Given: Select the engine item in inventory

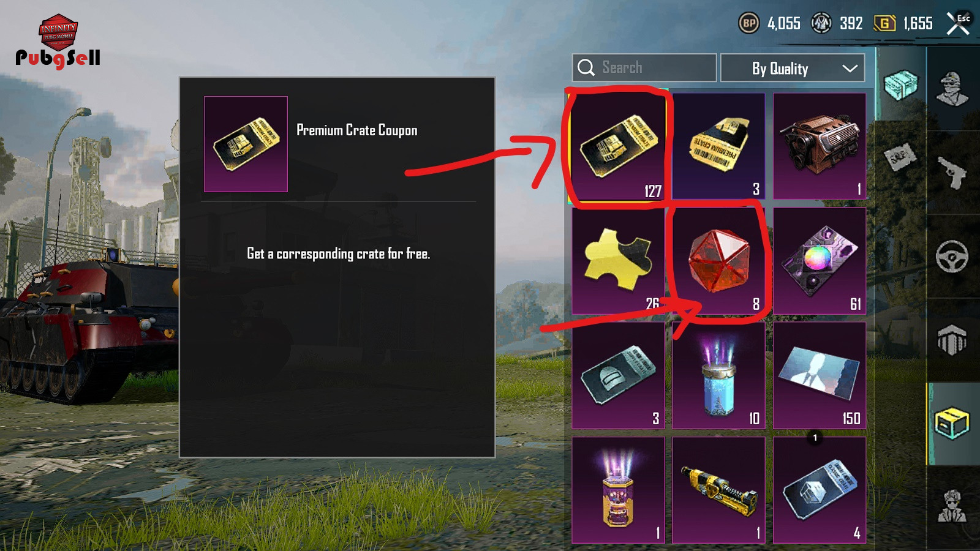Looking at the screenshot, I should click(820, 146).
